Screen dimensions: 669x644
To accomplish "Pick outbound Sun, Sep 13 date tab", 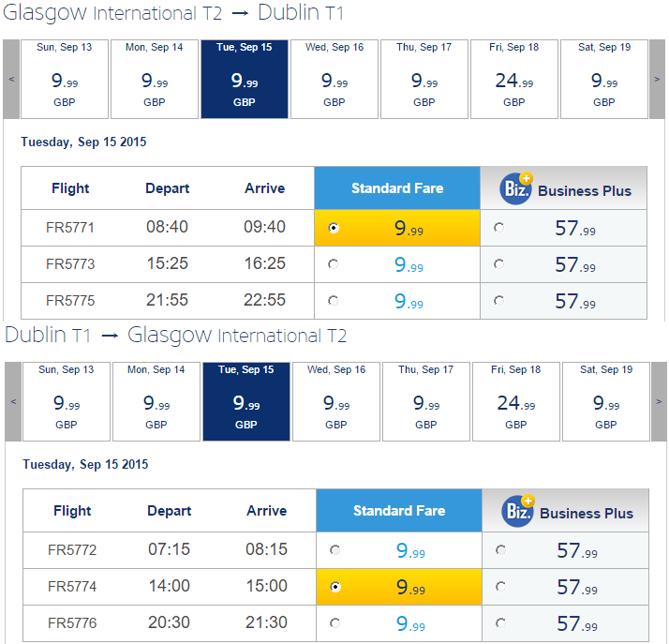I will pyautogui.click(x=65, y=80).
